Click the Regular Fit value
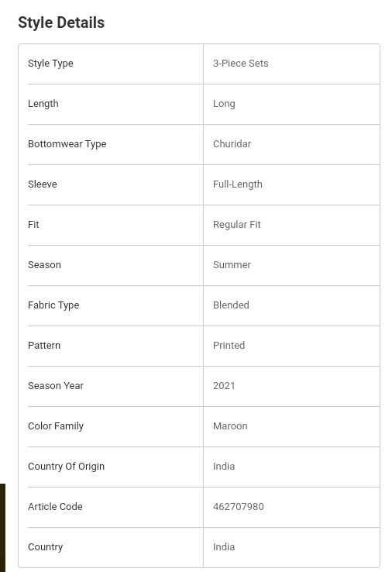 [x=237, y=225]
